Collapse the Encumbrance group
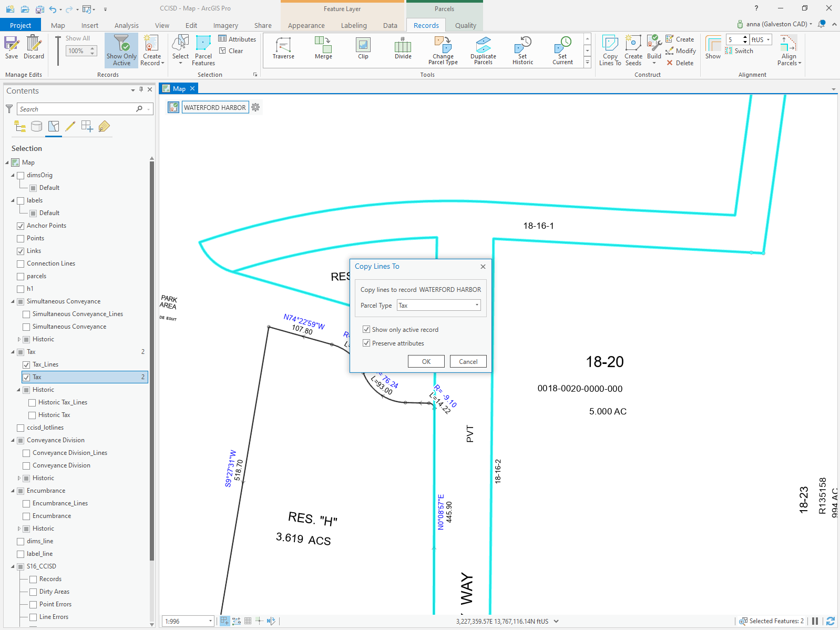Viewport: 840px width, 630px height. (13, 491)
